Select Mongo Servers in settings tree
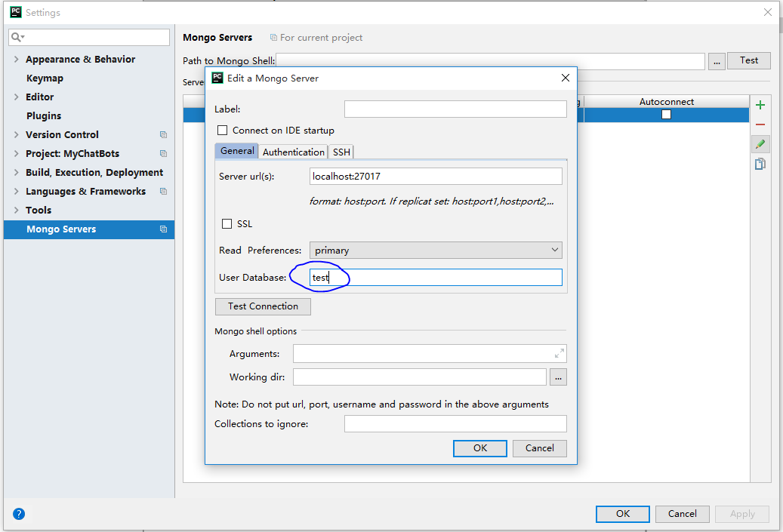The width and height of the screenshot is (783, 532). pos(89,229)
